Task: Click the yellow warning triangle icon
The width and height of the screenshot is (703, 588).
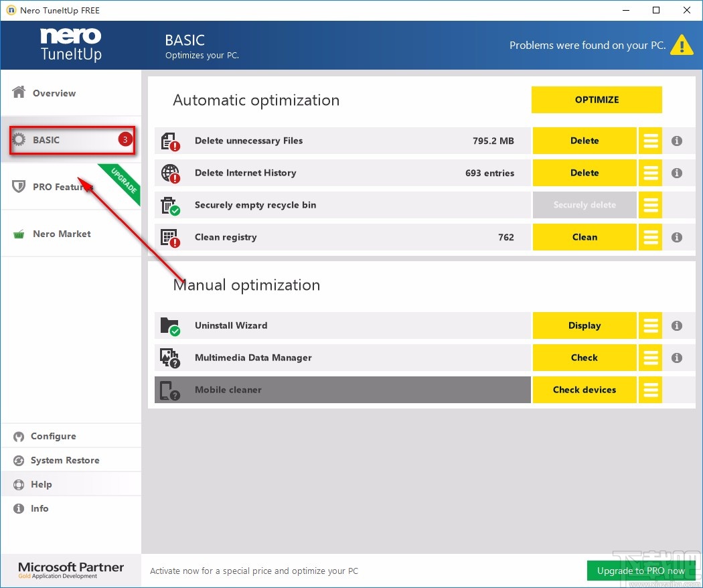Action: (x=682, y=46)
